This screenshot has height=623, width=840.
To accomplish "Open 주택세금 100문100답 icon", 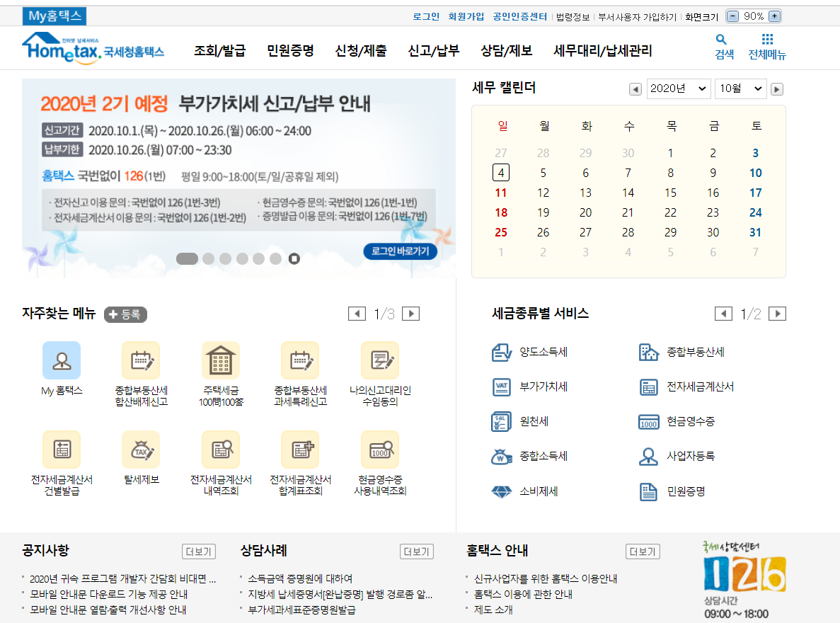I will click(x=221, y=360).
